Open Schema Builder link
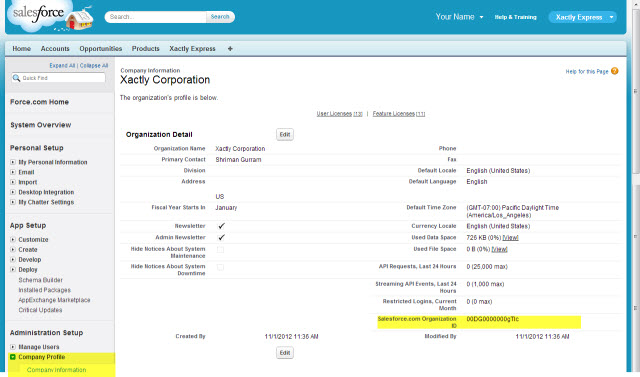640x377 pixels. click(x=40, y=280)
